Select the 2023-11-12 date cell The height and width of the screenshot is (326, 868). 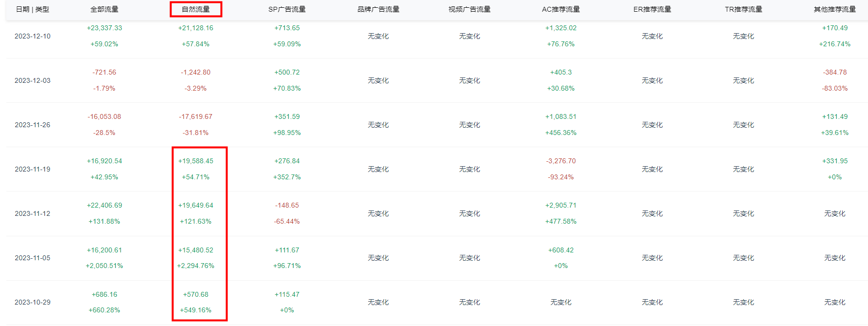(x=33, y=213)
